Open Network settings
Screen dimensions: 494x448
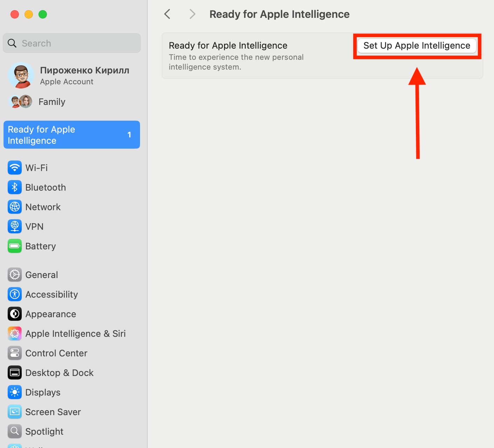click(x=43, y=207)
